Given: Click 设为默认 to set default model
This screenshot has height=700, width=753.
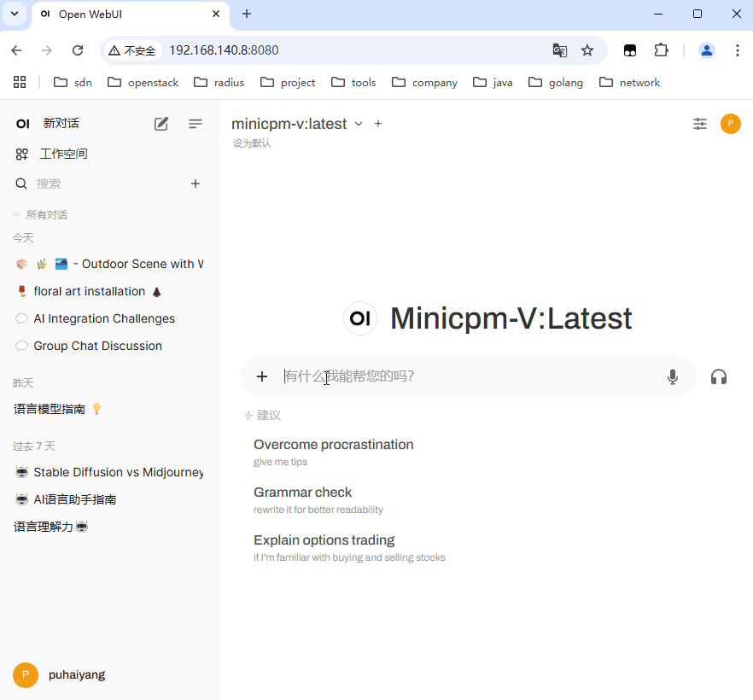Looking at the screenshot, I should click(252, 143).
